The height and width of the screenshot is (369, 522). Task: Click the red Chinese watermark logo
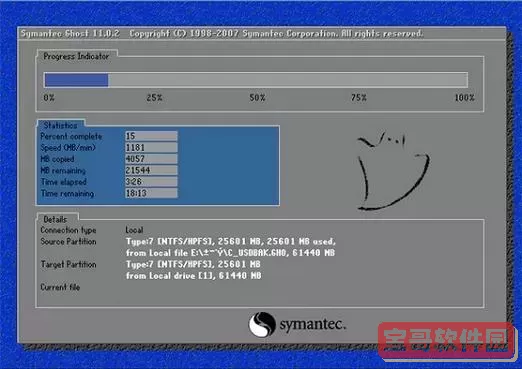click(x=446, y=342)
